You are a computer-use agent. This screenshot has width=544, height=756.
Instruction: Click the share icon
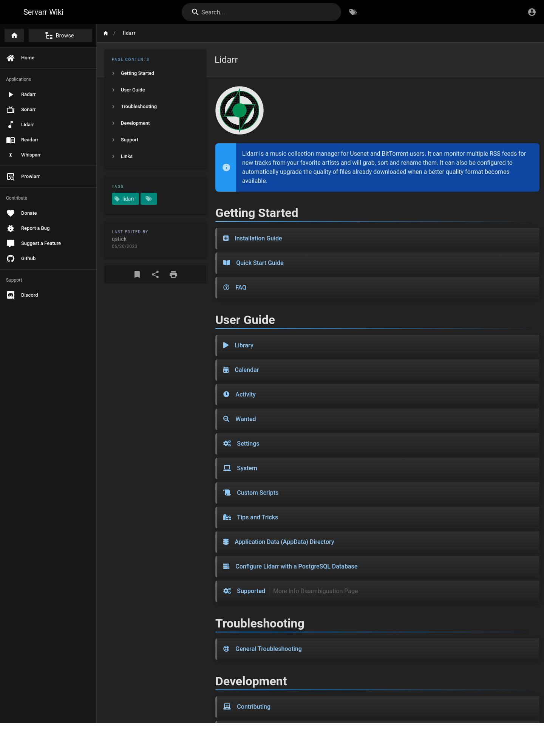(x=155, y=274)
